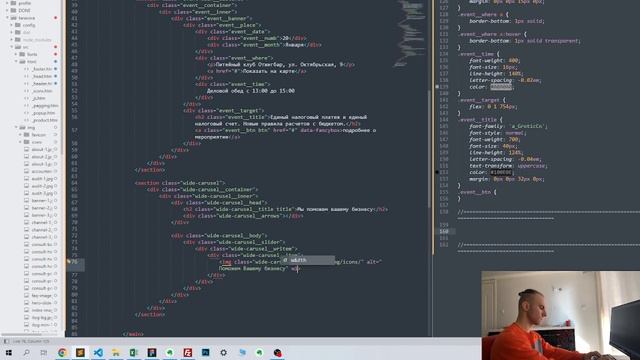This screenshot has width=640, height=360.
Task: Expand the DONE folder arrow
Action: (x=7, y=10)
